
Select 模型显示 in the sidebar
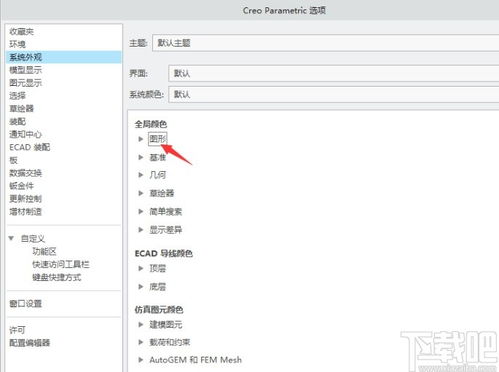pyautogui.click(x=26, y=70)
